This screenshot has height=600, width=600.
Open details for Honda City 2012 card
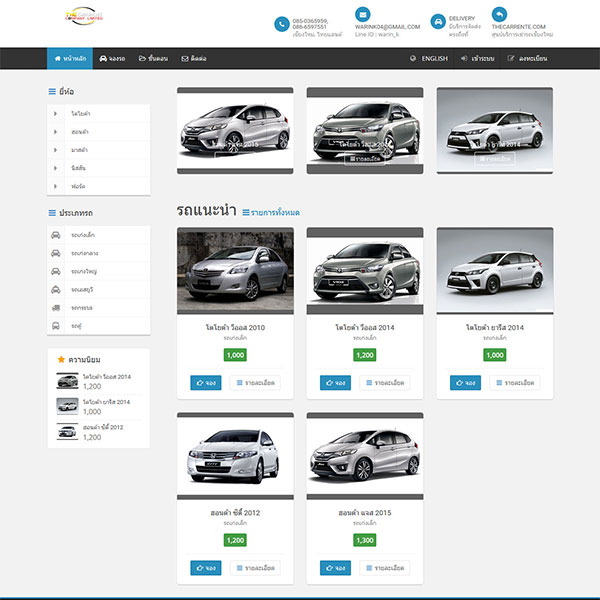click(255, 568)
